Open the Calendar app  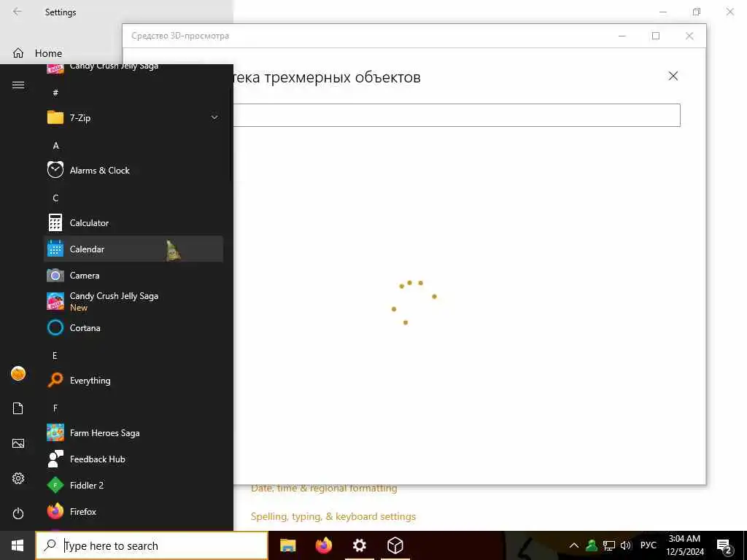click(x=133, y=249)
